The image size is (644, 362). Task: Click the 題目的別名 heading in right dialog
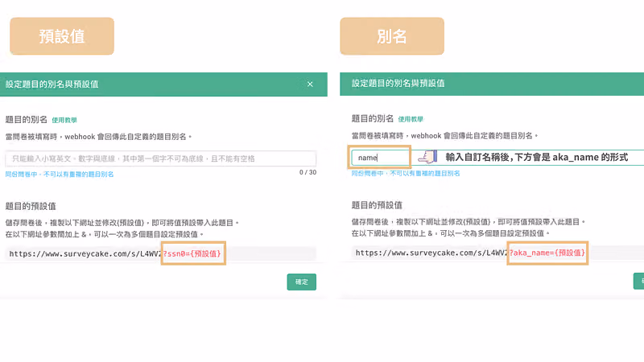point(373,118)
